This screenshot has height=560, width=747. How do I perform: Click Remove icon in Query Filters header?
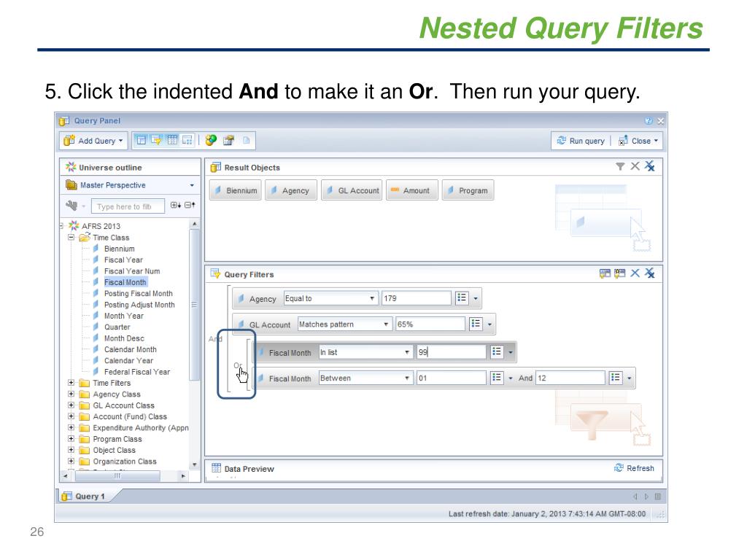pos(635,273)
